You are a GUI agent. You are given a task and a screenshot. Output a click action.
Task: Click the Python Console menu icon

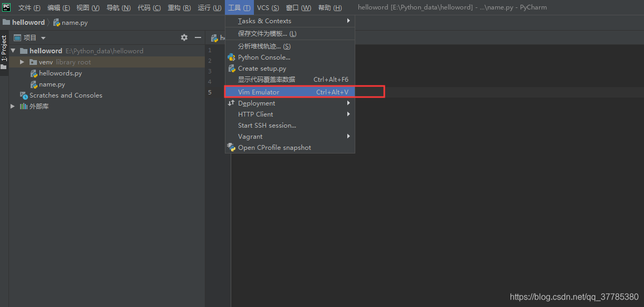pos(231,57)
